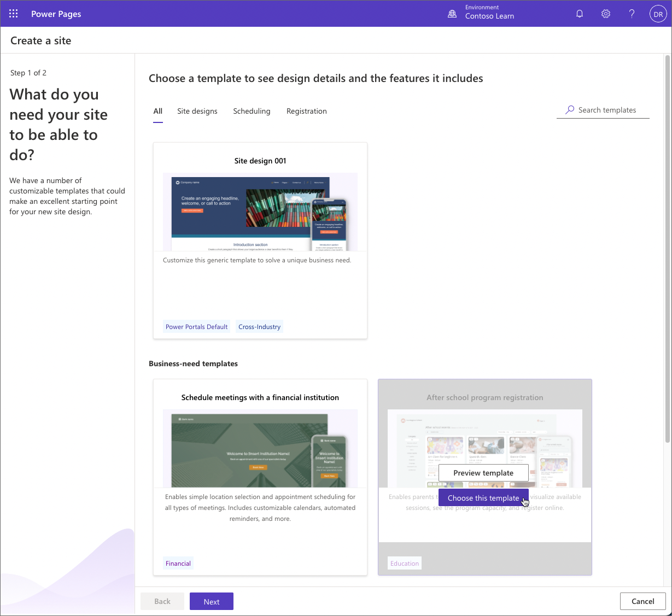Screen dimensions: 672x616
Task: Click the Business-need templates heading
Action: click(x=194, y=363)
